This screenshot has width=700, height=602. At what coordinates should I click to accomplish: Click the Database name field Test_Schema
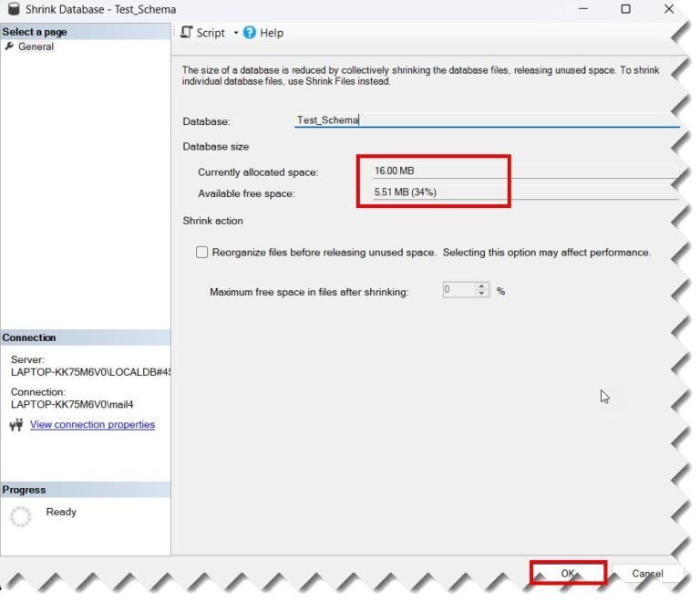tap(487, 120)
